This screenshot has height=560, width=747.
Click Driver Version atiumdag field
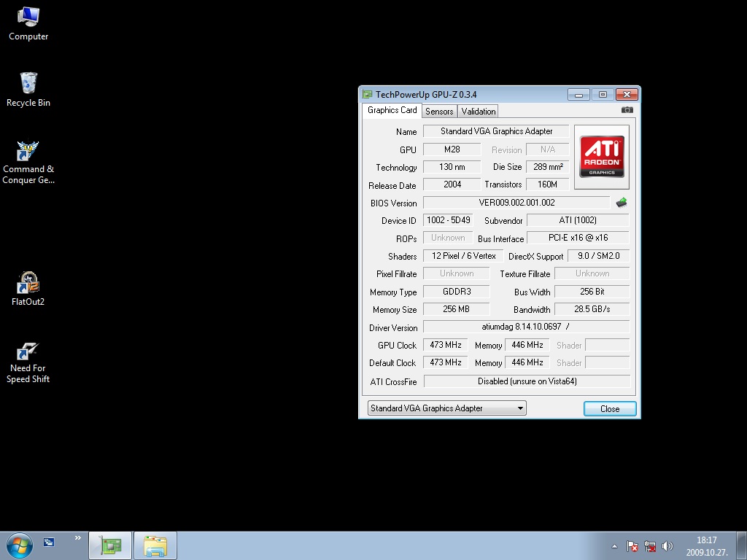pos(527,327)
